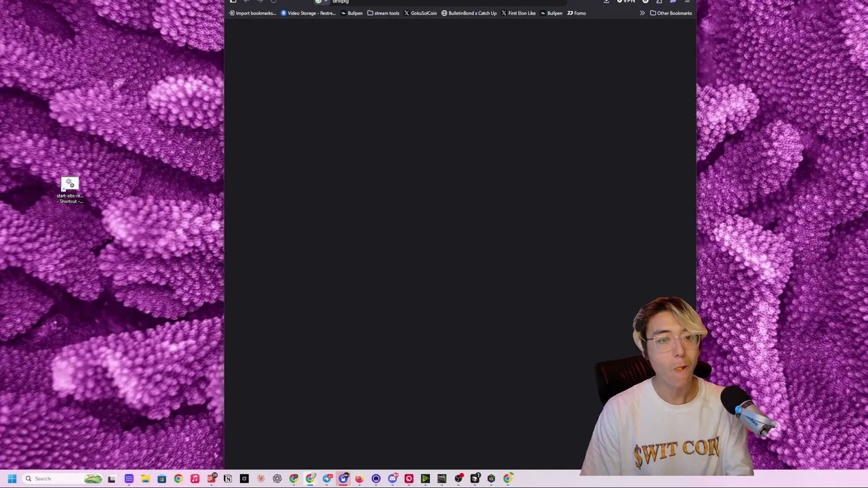Open the landscape widget icon beside Search
The width and height of the screenshot is (868, 488).
(93, 479)
